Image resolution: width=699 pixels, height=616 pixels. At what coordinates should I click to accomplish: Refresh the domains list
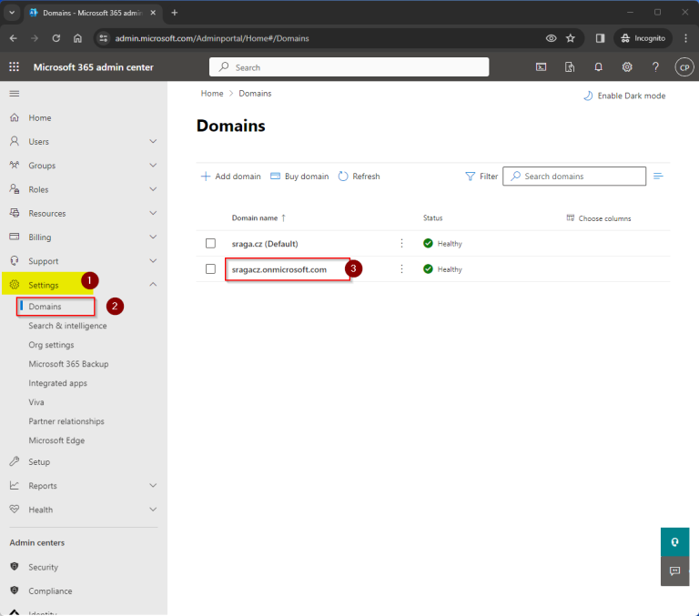pos(359,177)
